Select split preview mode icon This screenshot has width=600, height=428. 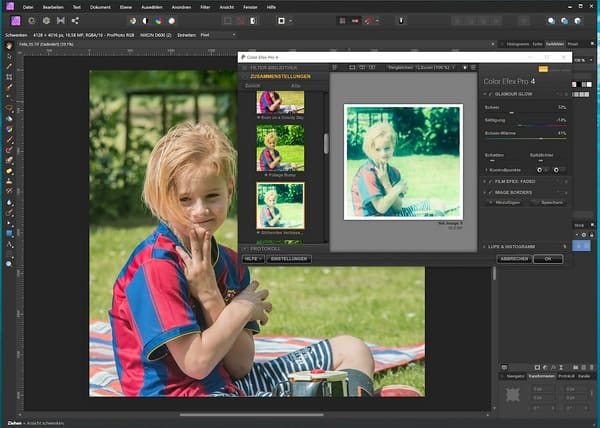[x=362, y=68]
